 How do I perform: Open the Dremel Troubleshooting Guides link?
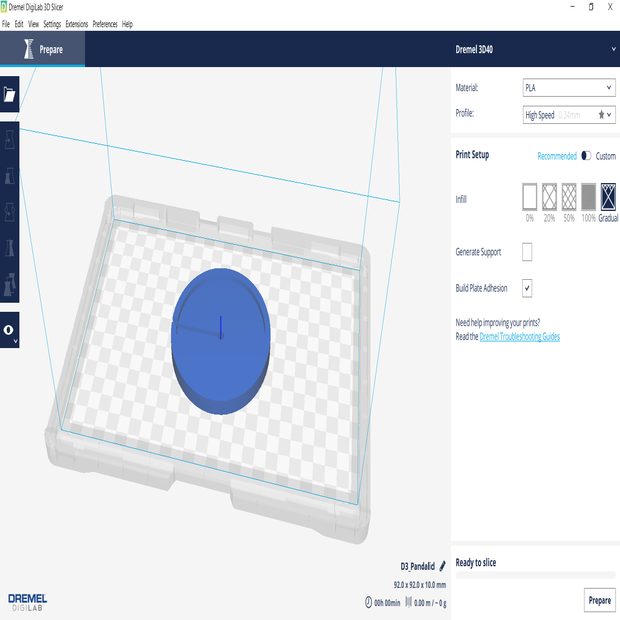point(519,337)
